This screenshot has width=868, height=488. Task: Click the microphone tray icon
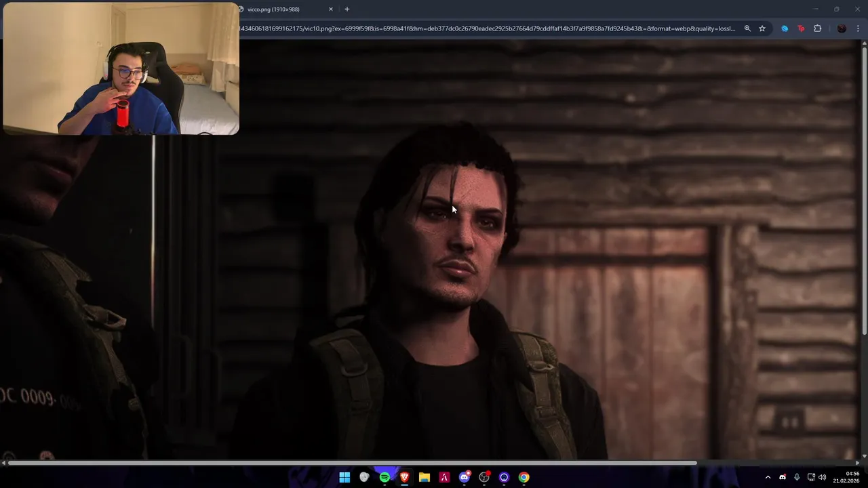(x=797, y=477)
